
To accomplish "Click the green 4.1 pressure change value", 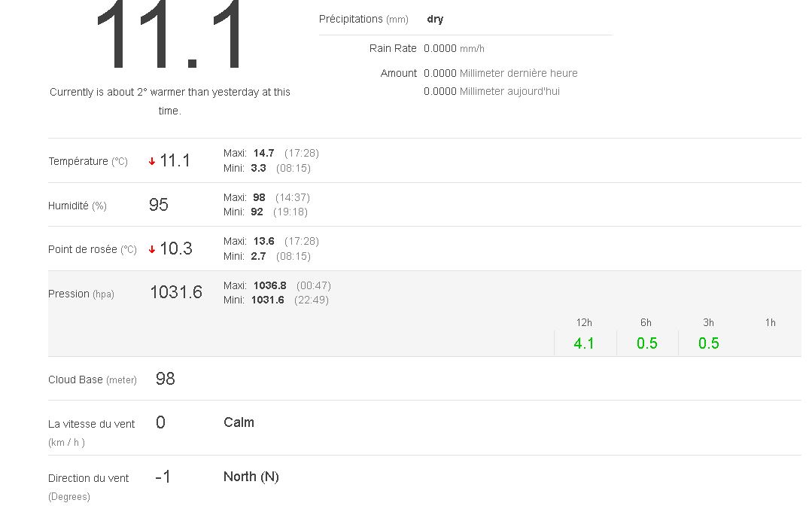I will coord(584,343).
